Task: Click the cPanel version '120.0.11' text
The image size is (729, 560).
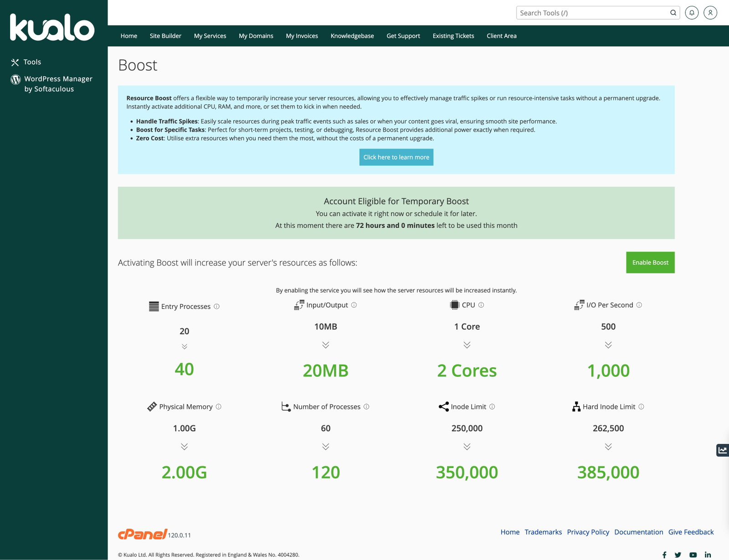Action: pos(179,535)
